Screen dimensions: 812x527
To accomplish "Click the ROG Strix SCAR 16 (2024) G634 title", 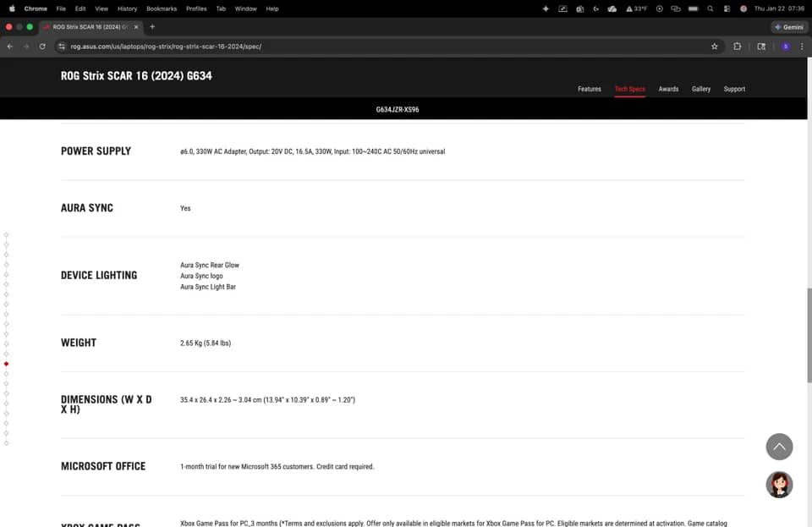I will pos(136,75).
